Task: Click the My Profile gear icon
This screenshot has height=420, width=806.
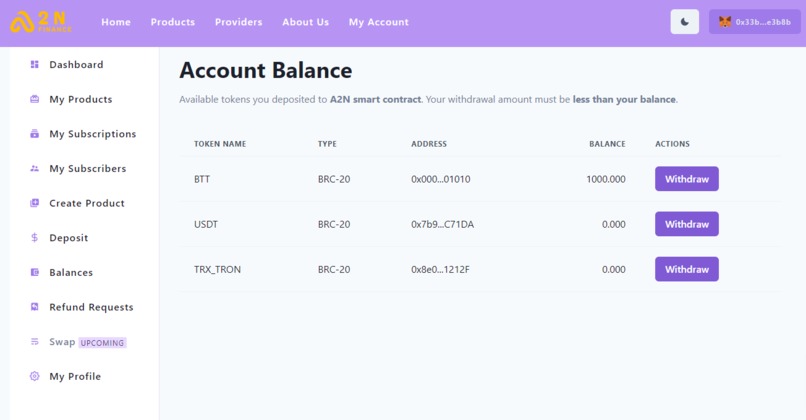Action: (34, 376)
